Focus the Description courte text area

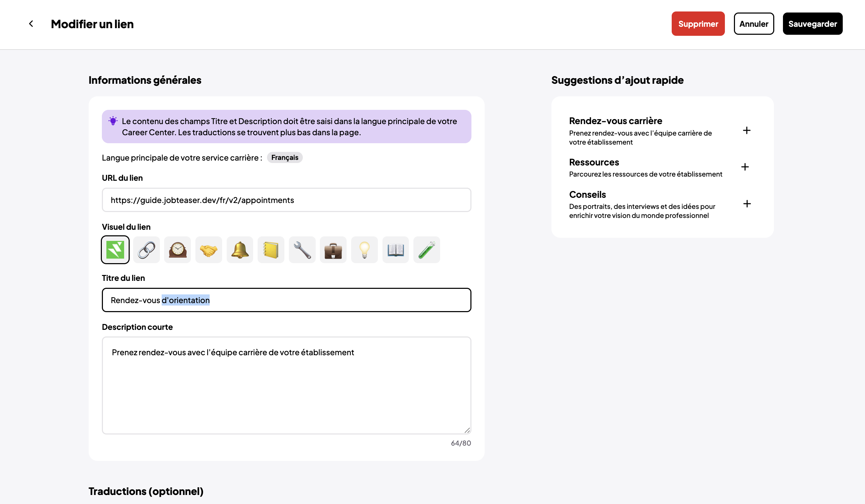[286, 385]
